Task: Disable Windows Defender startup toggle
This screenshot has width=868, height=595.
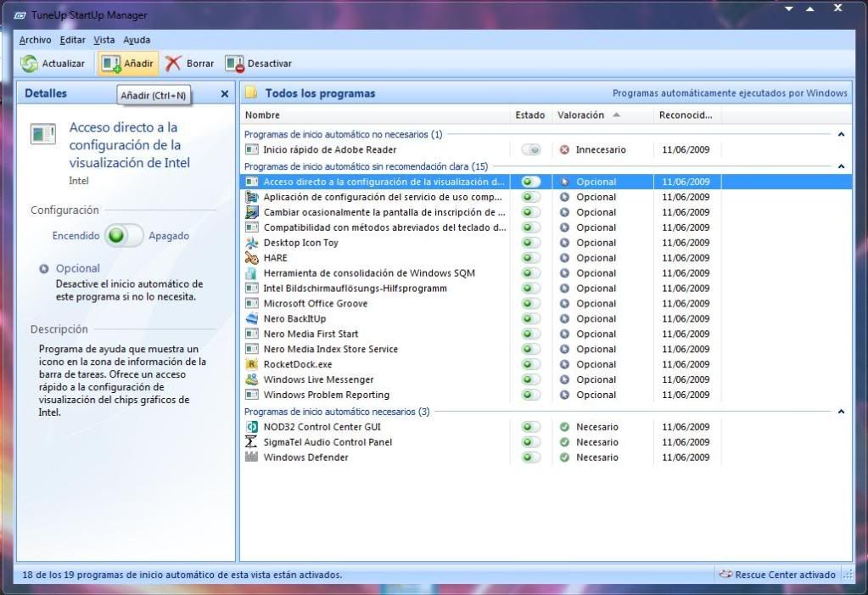Action: click(531, 457)
